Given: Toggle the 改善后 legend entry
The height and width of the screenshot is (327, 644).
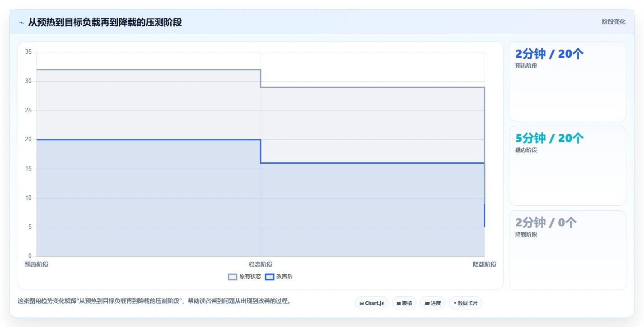Looking at the screenshot, I should pos(279,276).
